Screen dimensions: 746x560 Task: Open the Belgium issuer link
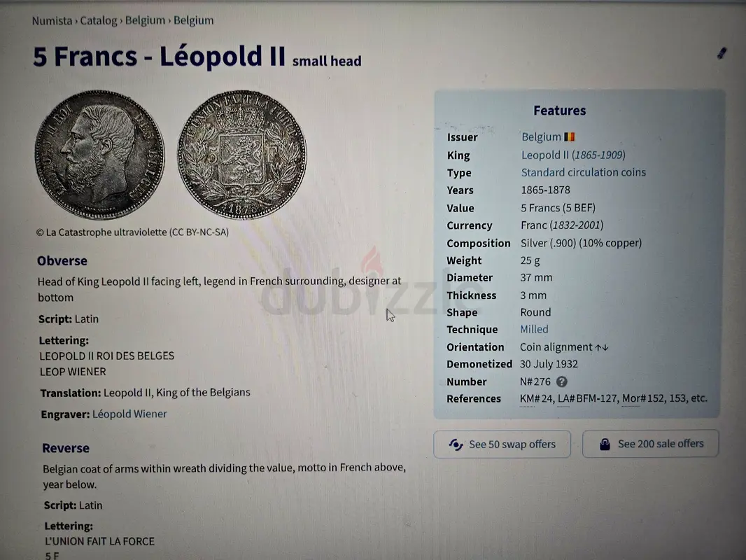[541, 137]
